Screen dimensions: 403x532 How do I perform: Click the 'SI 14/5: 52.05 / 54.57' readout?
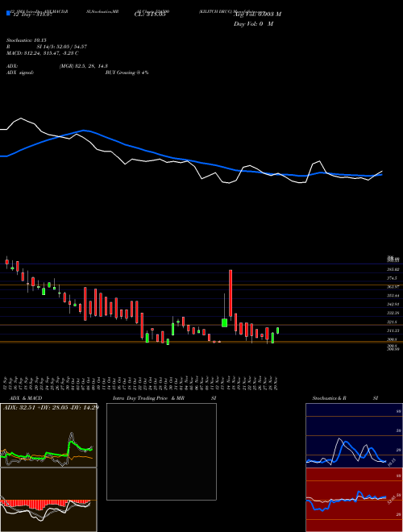point(62,47)
